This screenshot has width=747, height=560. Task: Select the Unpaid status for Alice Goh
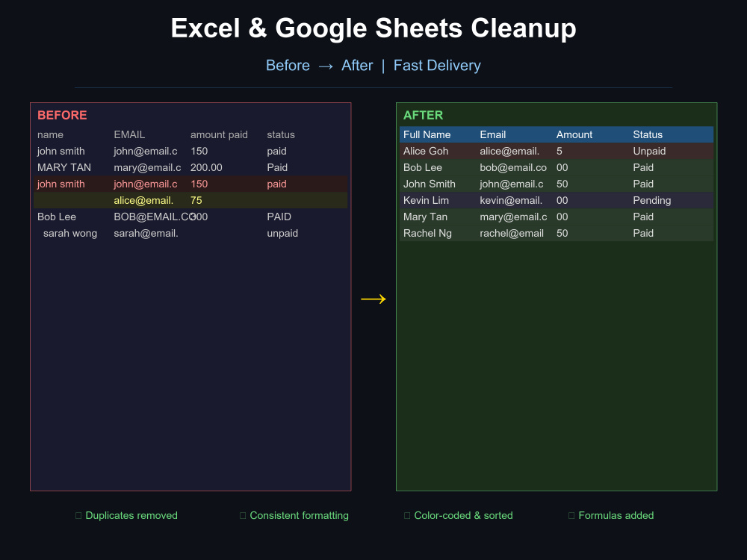(x=649, y=151)
